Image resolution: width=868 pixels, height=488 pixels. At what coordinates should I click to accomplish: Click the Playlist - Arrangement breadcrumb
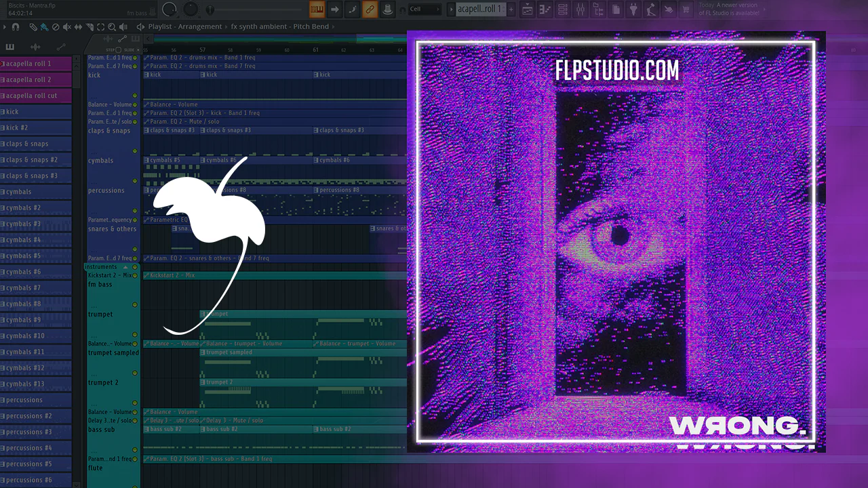(x=184, y=27)
